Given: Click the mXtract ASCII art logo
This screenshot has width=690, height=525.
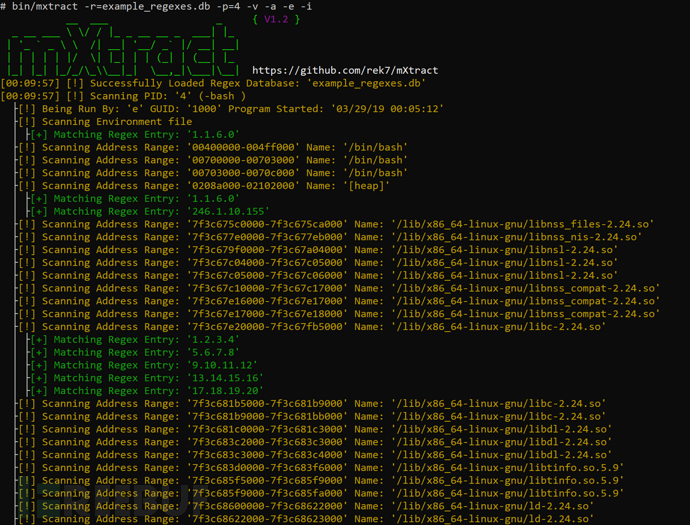Looking at the screenshot, I should pos(122,48).
